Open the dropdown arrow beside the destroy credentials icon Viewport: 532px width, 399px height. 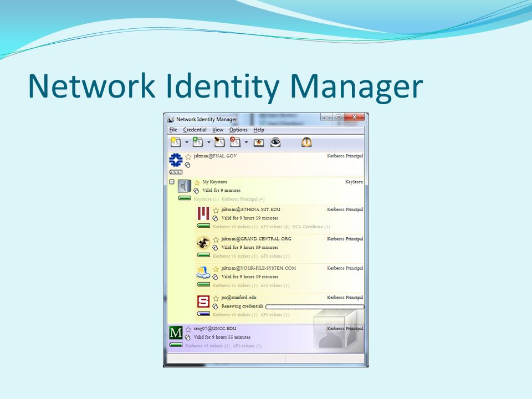(x=246, y=142)
